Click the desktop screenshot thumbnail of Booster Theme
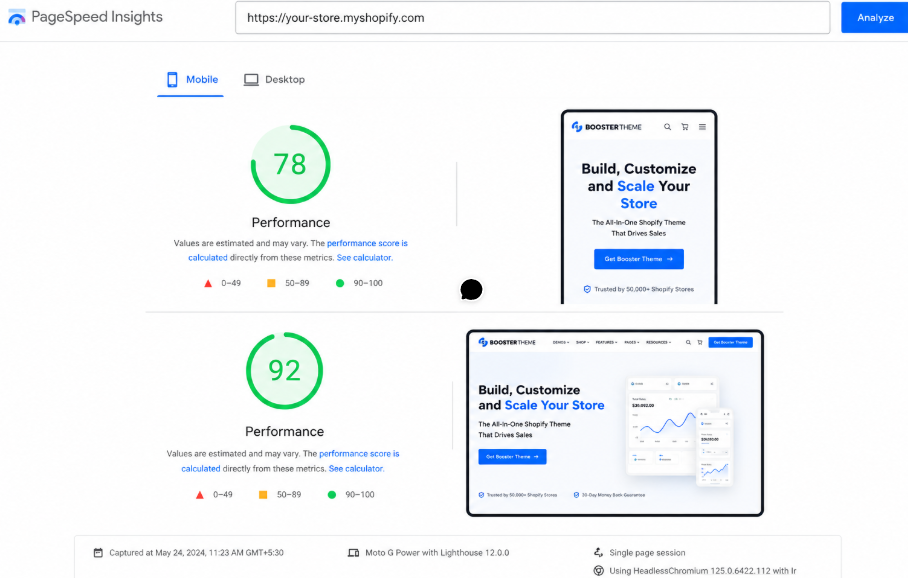The image size is (908, 578). (x=615, y=423)
